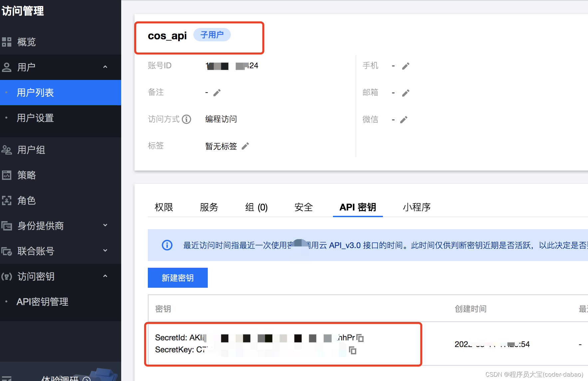Edit tags via the 暂无标签 pencil icon

tap(245, 146)
